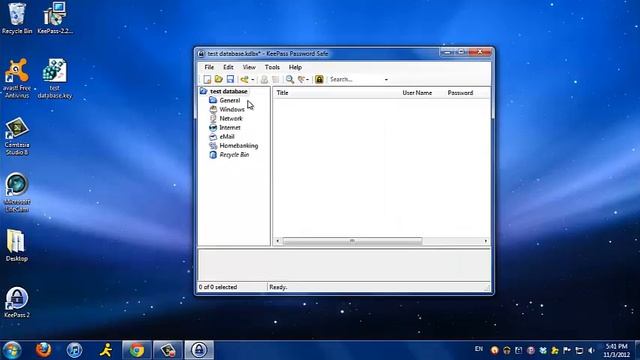This screenshot has height=360, width=640.
Task: Select the General group
Action: click(229, 100)
